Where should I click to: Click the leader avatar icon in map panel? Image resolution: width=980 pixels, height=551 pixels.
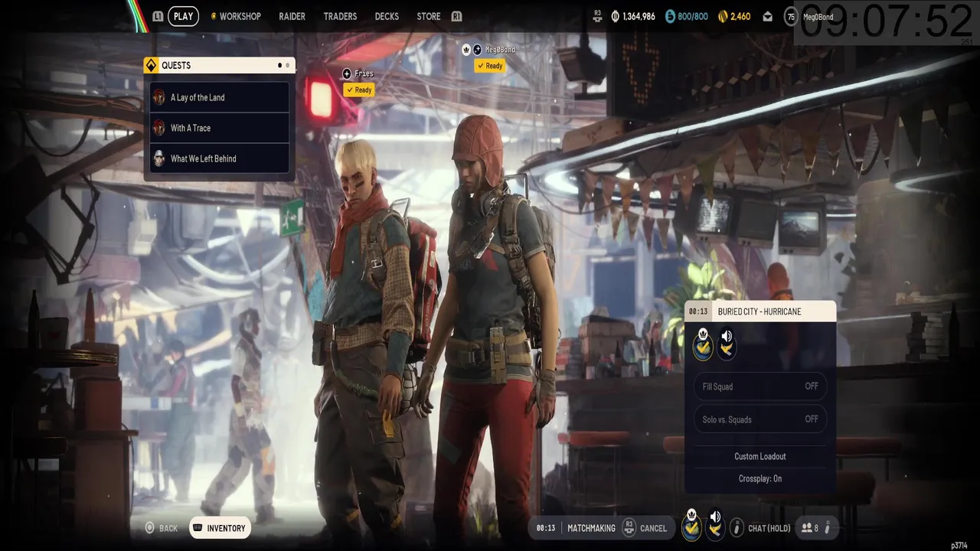[703, 344]
